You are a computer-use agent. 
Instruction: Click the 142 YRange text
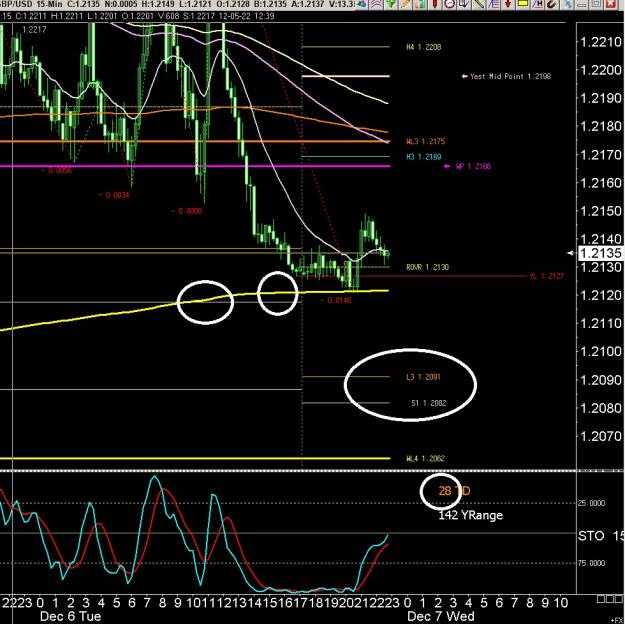(470, 515)
